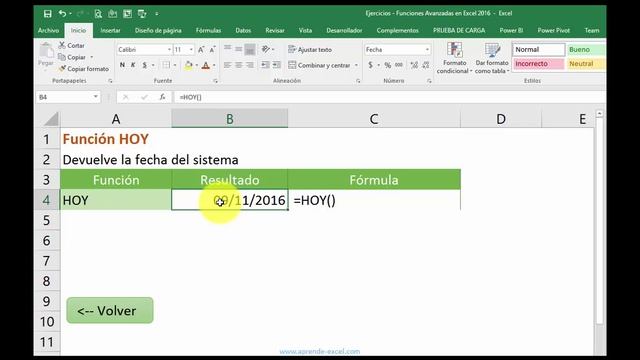The image size is (640, 360).
Task: Select the row 4 header
Action: (x=47, y=200)
